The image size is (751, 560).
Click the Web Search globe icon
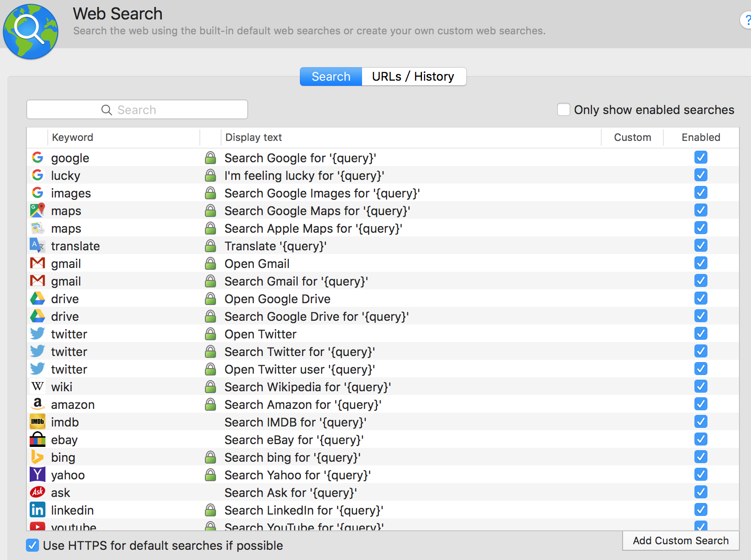point(31,32)
